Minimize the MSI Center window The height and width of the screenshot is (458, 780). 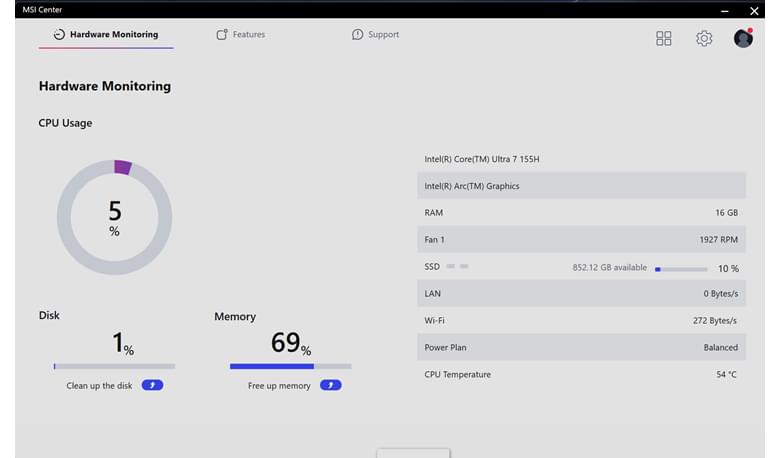click(725, 10)
